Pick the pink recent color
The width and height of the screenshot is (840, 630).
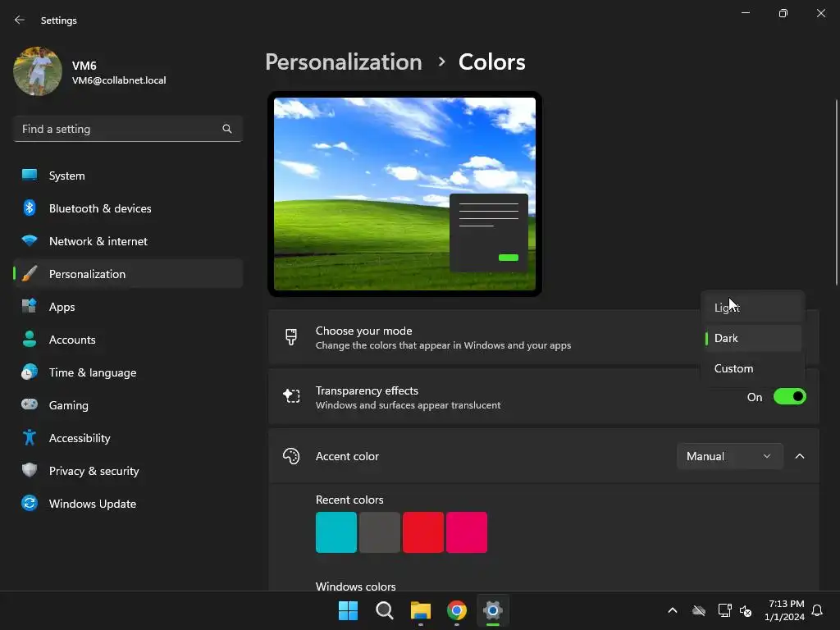pos(467,532)
